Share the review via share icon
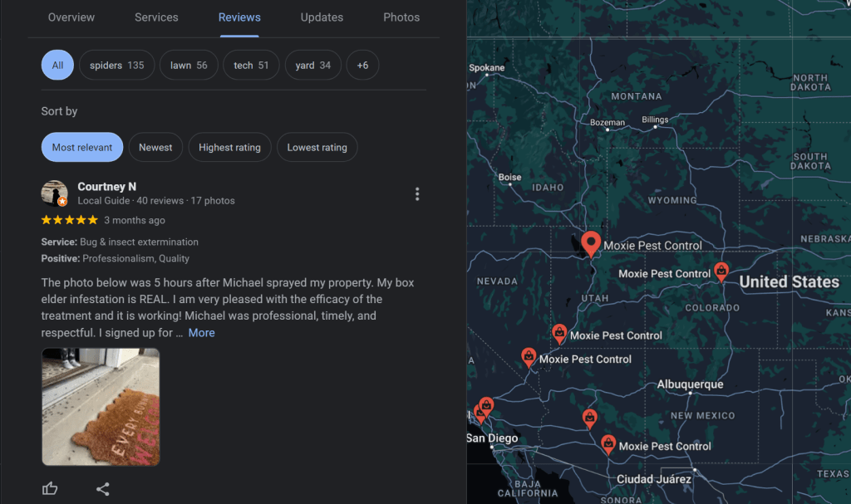Viewport: 851px width, 504px height. (102, 489)
